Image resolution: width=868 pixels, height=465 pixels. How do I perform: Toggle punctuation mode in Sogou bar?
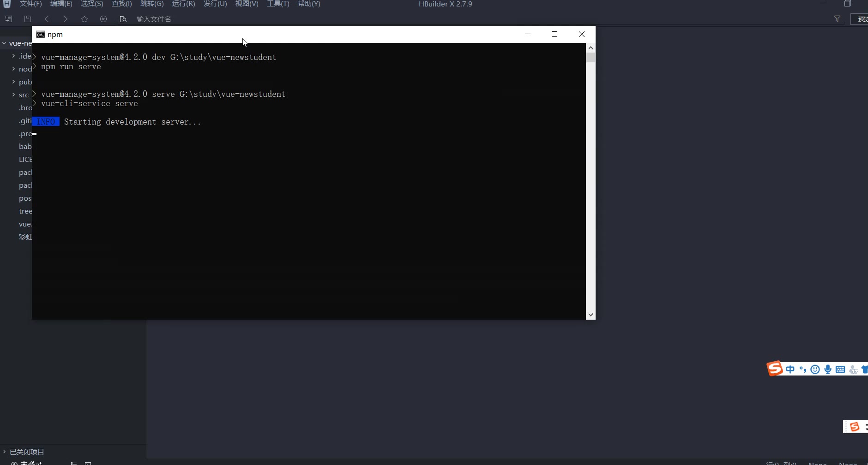click(x=803, y=369)
